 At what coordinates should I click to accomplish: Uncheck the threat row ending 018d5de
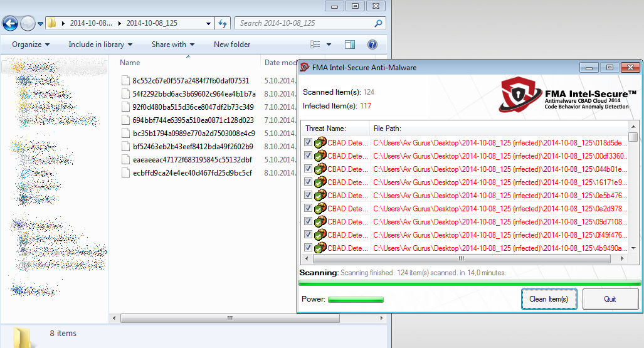click(x=308, y=142)
